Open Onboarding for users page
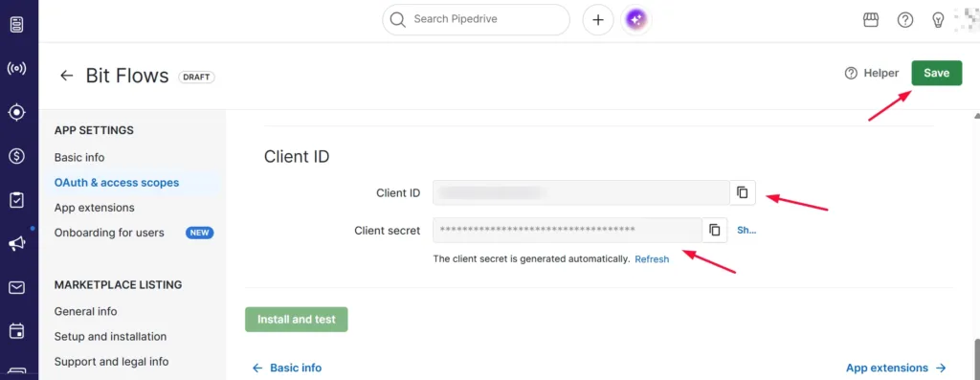 [x=109, y=233]
